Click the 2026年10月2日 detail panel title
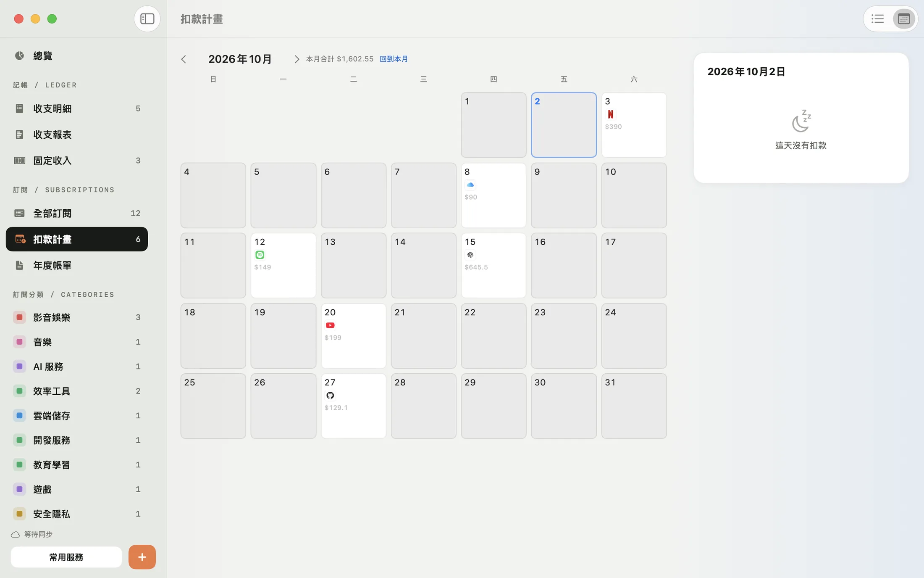The image size is (924, 578). click(x=746, y=72)
